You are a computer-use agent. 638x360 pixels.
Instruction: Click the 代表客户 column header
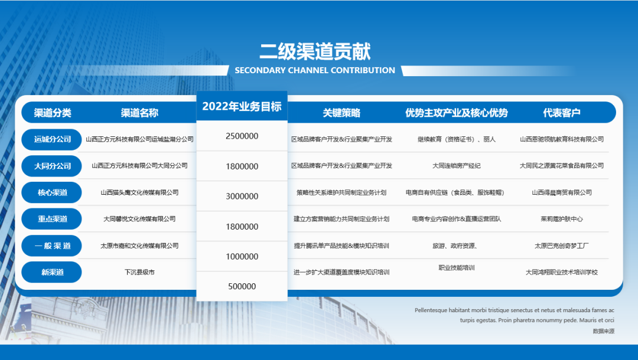(x=562, y=113)
